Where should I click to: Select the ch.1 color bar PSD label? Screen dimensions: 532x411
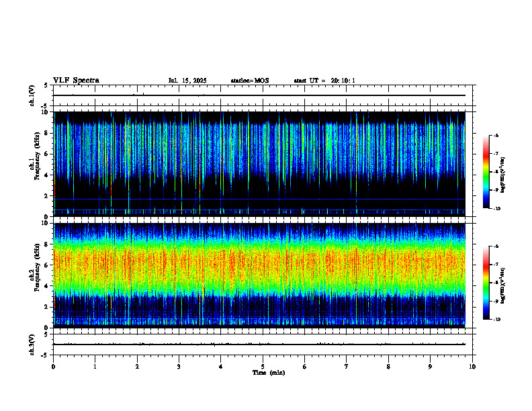(x=503, y=175)
